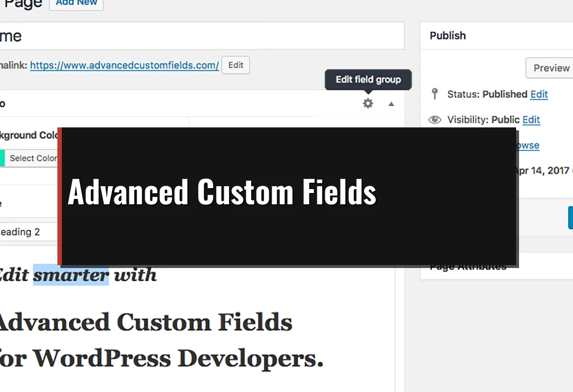The image size is (573, 392).
Task: Open the Select Color picker button
Action: [x=32, y=158]
